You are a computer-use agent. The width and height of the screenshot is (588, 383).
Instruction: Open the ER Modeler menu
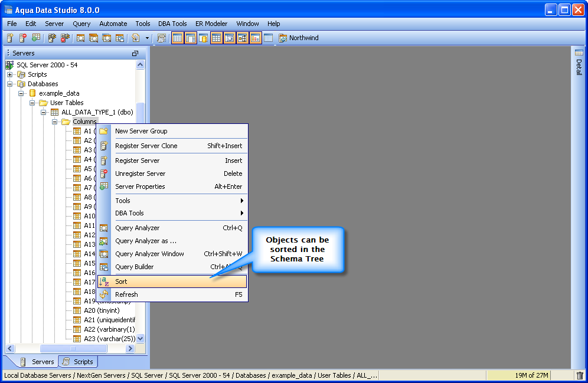211,24
